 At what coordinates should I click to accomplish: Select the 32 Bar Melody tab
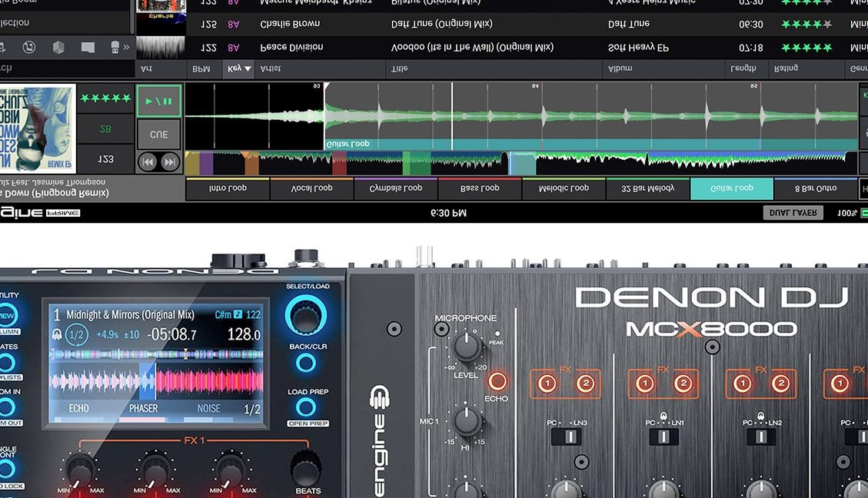[x=647, y=188]
